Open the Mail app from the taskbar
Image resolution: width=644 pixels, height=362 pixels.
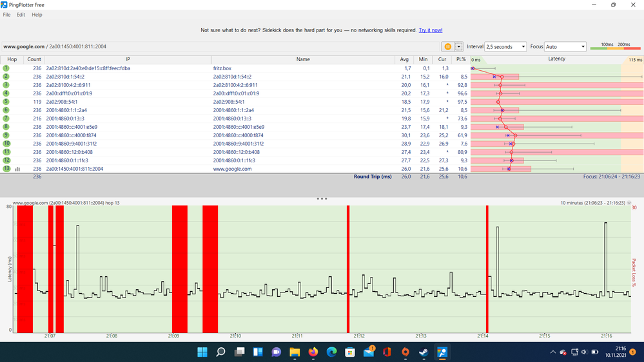pos(369,352)
